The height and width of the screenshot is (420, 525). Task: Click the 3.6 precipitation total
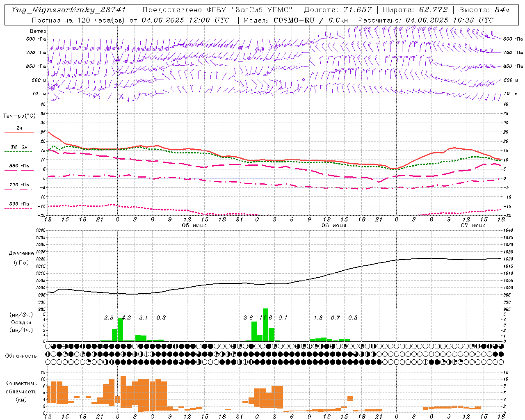tap(248, 318)
